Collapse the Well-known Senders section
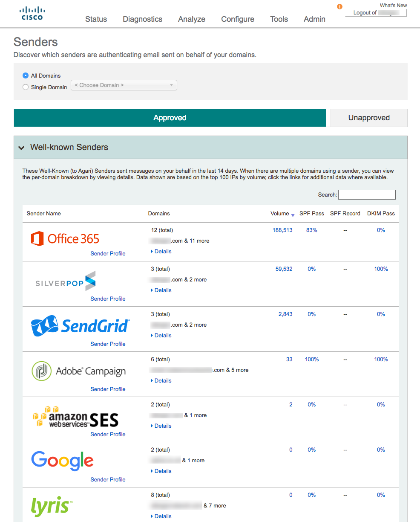 21,148
